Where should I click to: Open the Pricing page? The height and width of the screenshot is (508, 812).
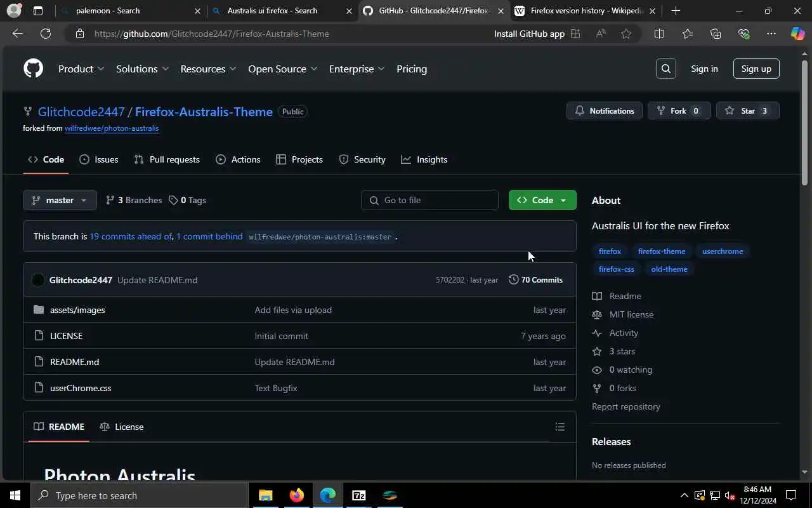click(412, 69)
